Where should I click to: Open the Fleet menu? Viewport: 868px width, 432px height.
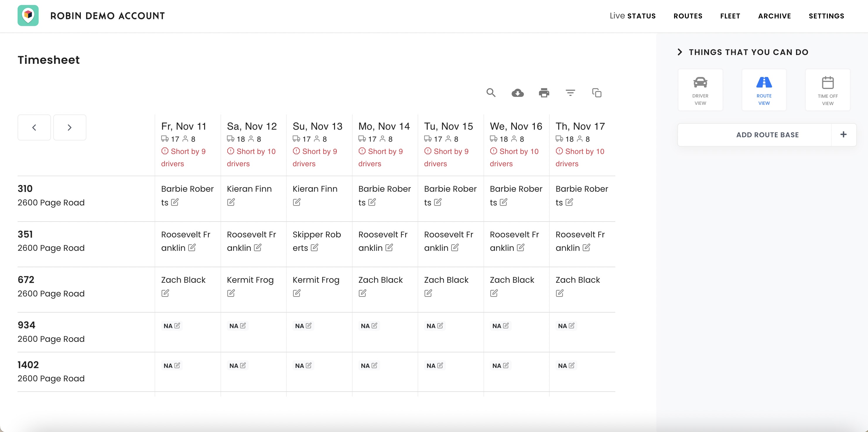tap(730, 16)
